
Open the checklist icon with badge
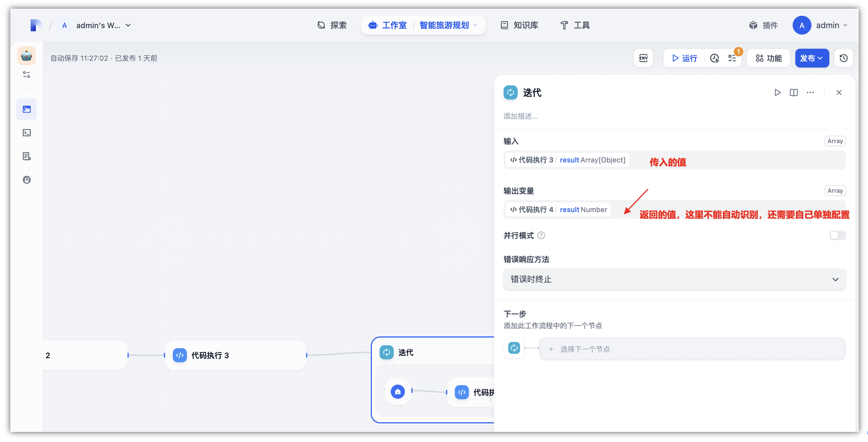(732, 58)
